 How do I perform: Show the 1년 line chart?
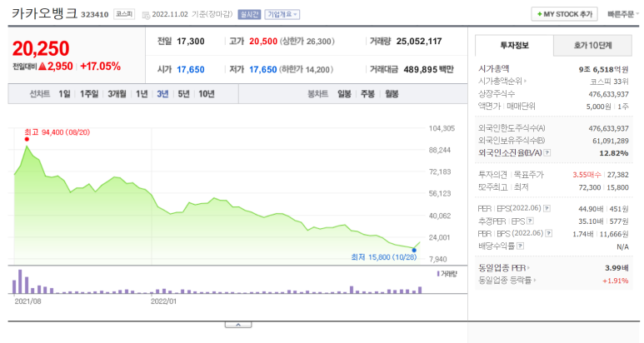[142, 94]
